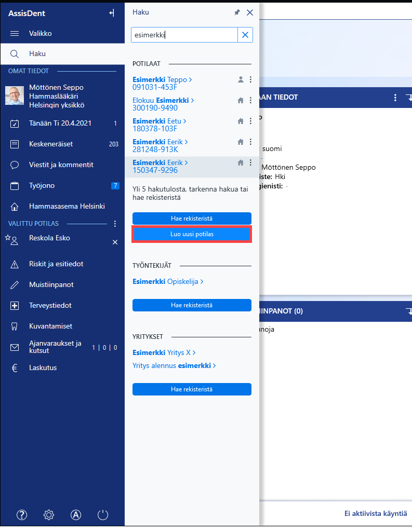Open three-dot menu in Tiedot panel header
Viewport: 412px width, 532px height.
click(x=395, y=98)
